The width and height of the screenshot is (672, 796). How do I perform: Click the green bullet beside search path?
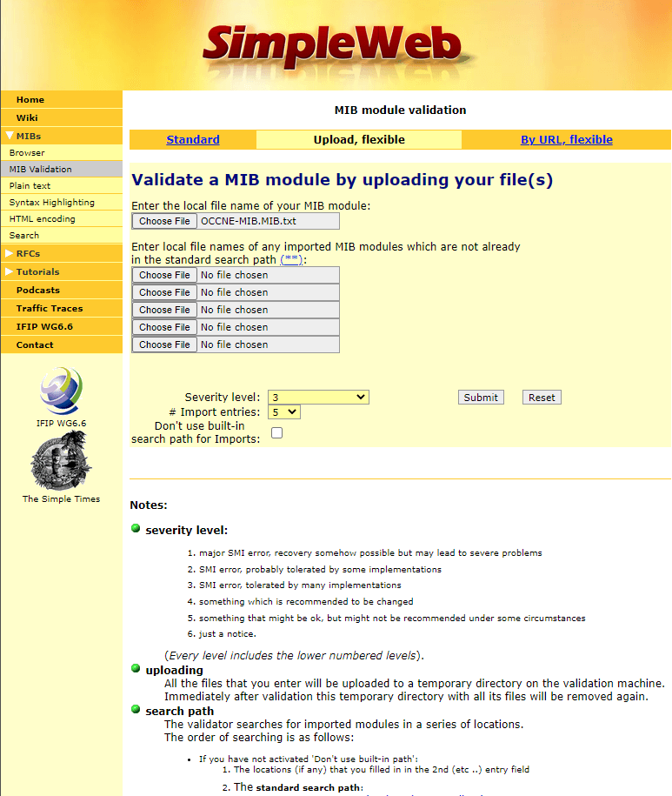coord(136,709)
